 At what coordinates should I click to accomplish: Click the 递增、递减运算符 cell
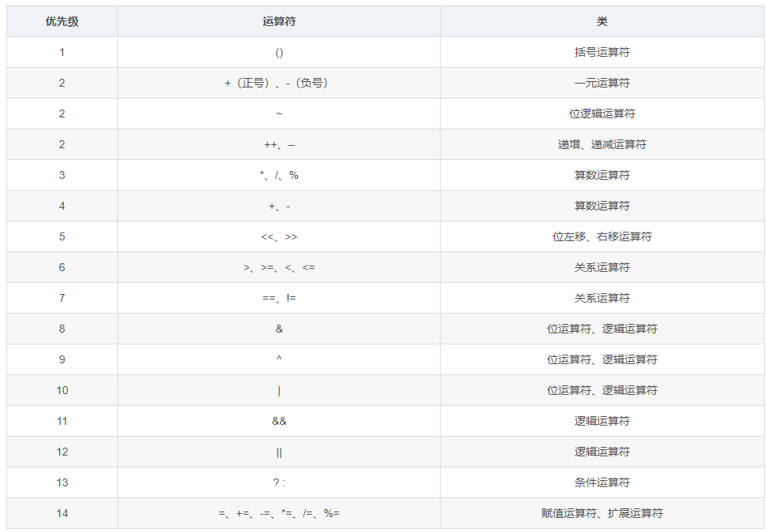[x=601, y=144]
